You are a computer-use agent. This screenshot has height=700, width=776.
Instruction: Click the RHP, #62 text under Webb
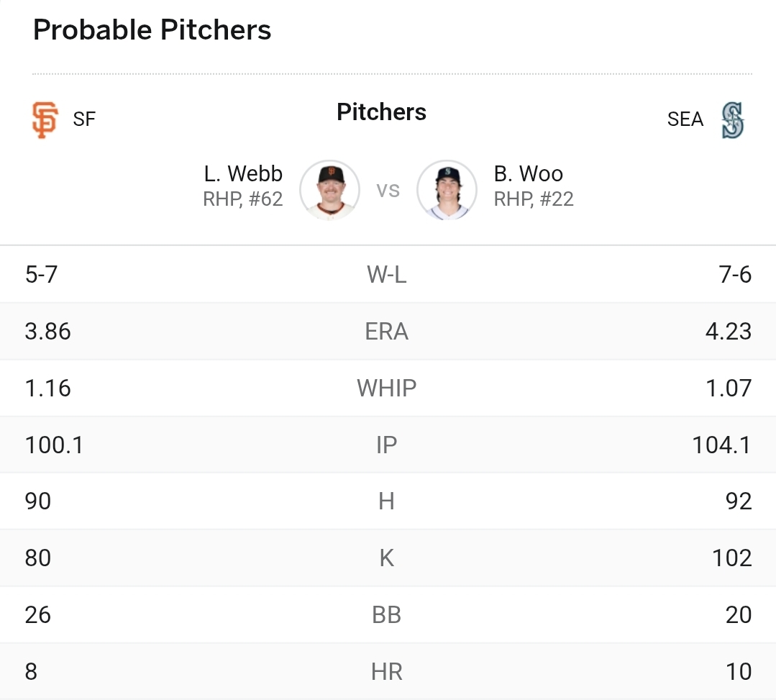pos(243,199)
